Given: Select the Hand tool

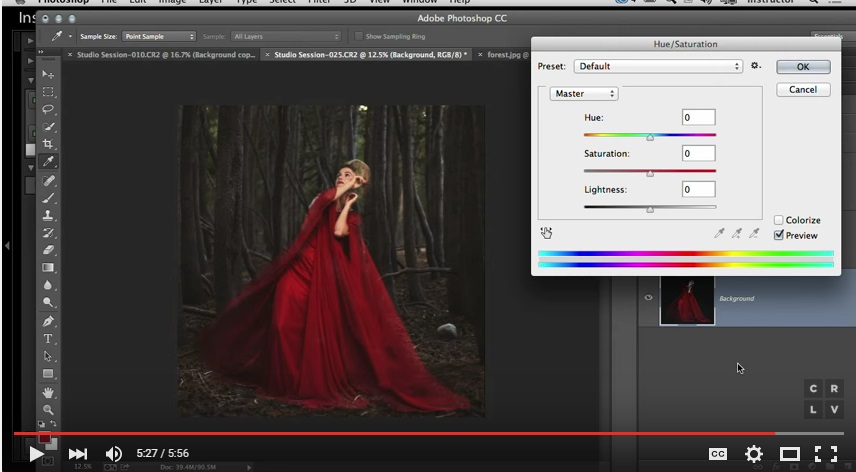Looking at the screenshot, I should 48,392.
